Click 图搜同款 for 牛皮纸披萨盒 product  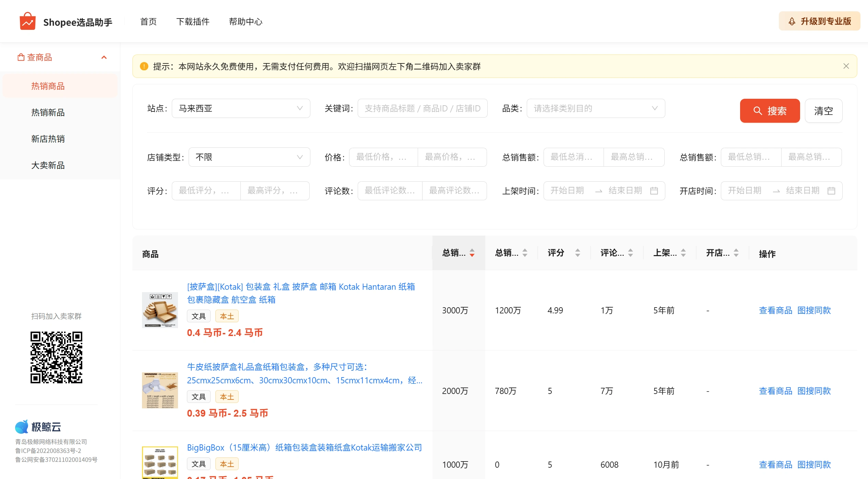[x=814, y=391]
